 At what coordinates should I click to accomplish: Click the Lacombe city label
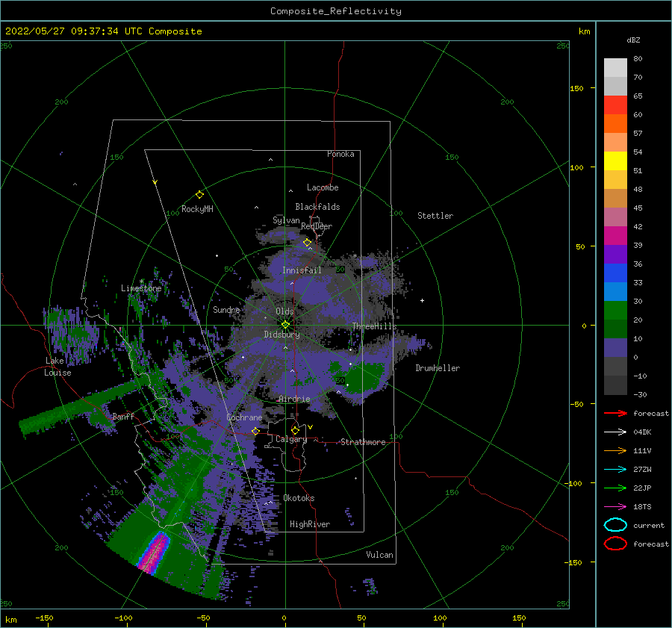(323, 187)
